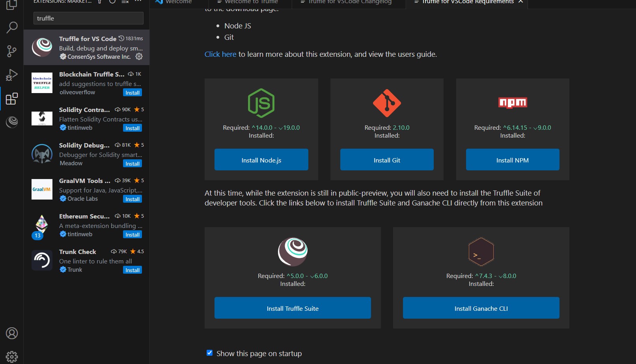This screenshot has height=364, width=636.
Task: Select the Solidity Debugger extension icon
Action: (42, 154)
